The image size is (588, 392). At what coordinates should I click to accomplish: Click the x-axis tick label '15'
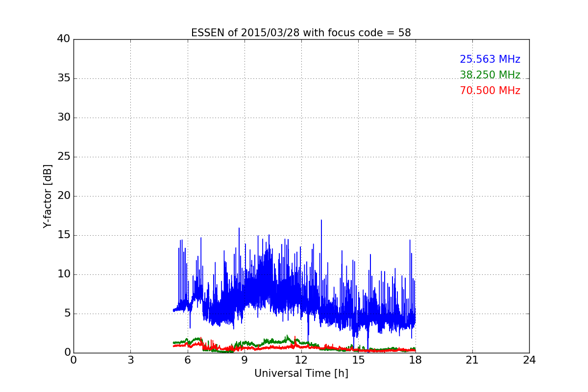pyautogui.click(x=358, y=360)
